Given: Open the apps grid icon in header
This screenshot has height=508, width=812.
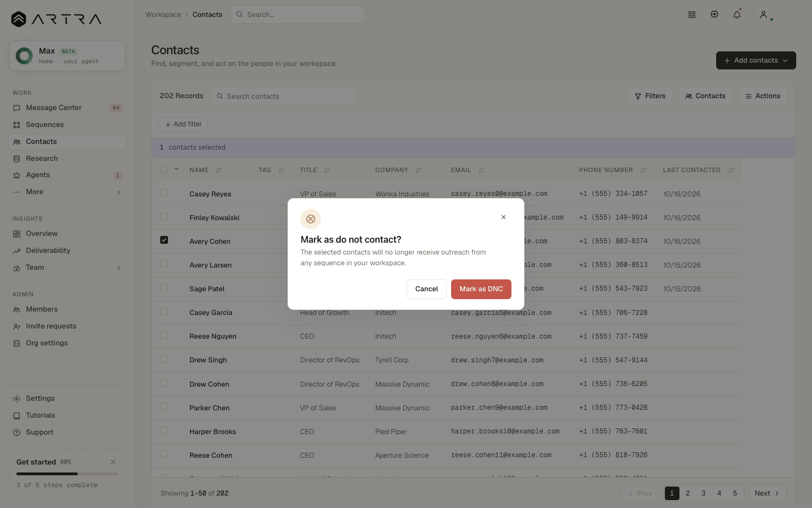Looking at the screenshot, I should click(692, 15).
